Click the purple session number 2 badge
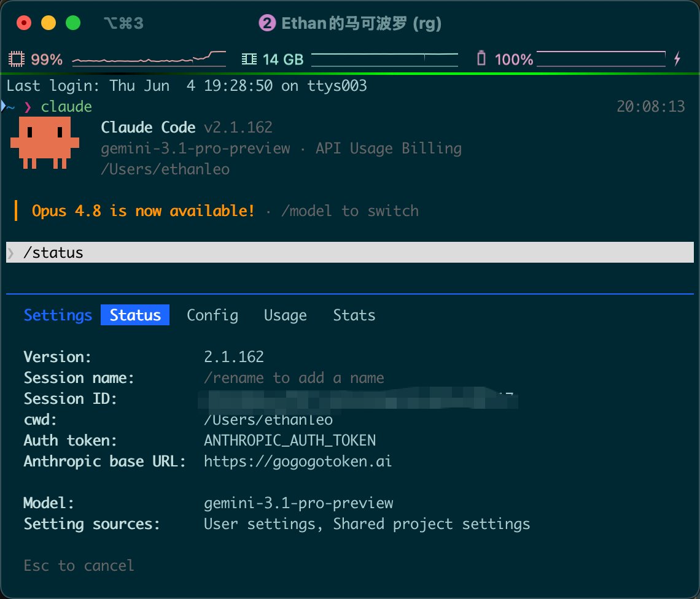Viewport: 700px width, 599px height. [x=267, y=23]
